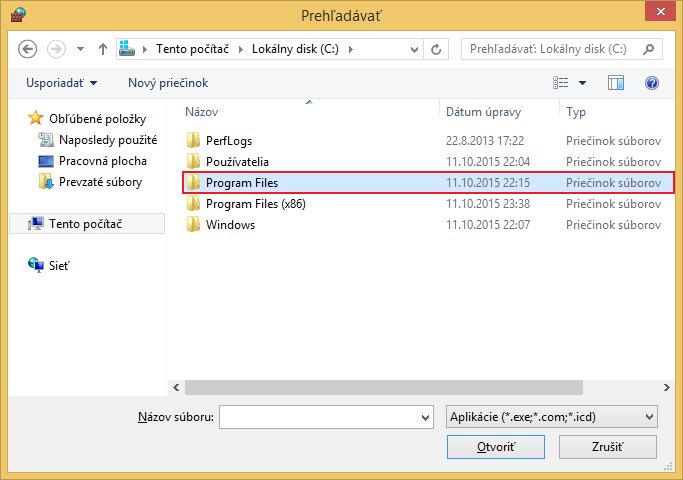Sort by Dátum úpravy column
This screenshot has width=683, height=480.
[484, 112]
